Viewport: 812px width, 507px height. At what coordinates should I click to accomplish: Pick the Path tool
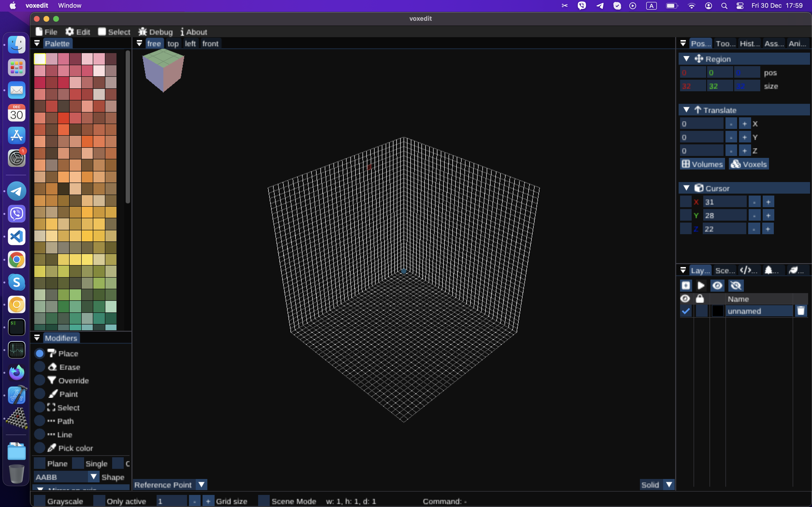[40, 421]
